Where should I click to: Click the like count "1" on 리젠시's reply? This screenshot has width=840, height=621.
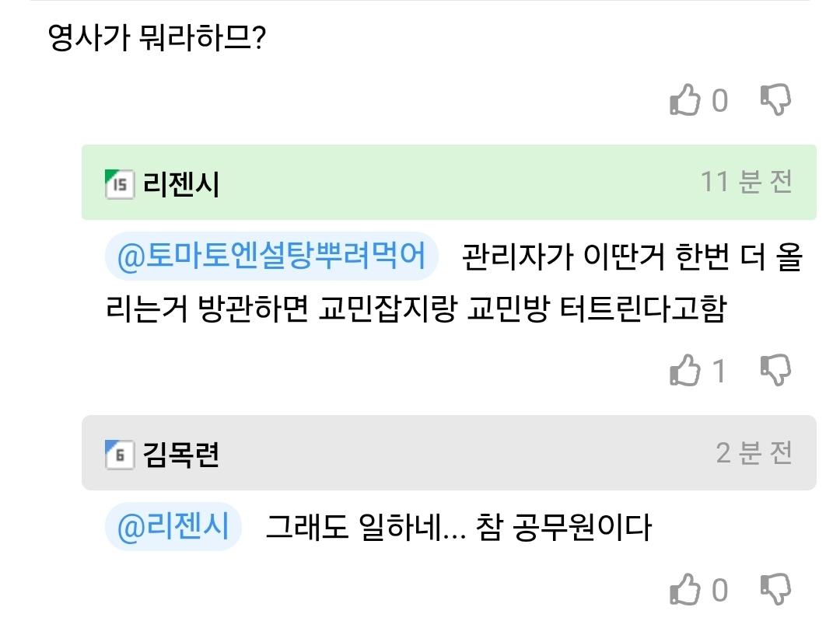click(x=719, y=371)
